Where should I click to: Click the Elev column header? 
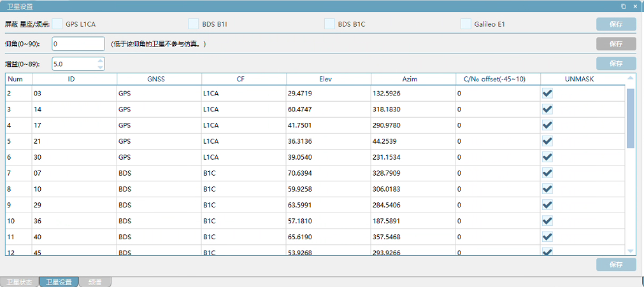tap(329, 79)
